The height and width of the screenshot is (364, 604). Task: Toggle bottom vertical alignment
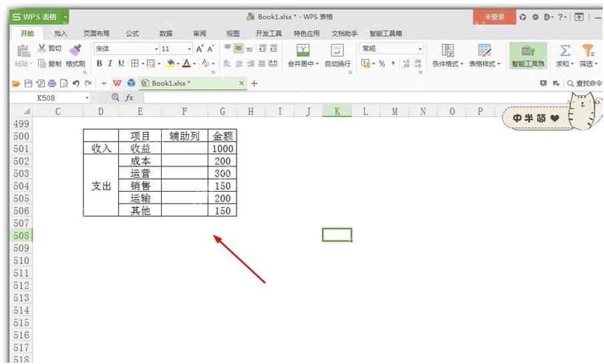(x=250, y=48)
